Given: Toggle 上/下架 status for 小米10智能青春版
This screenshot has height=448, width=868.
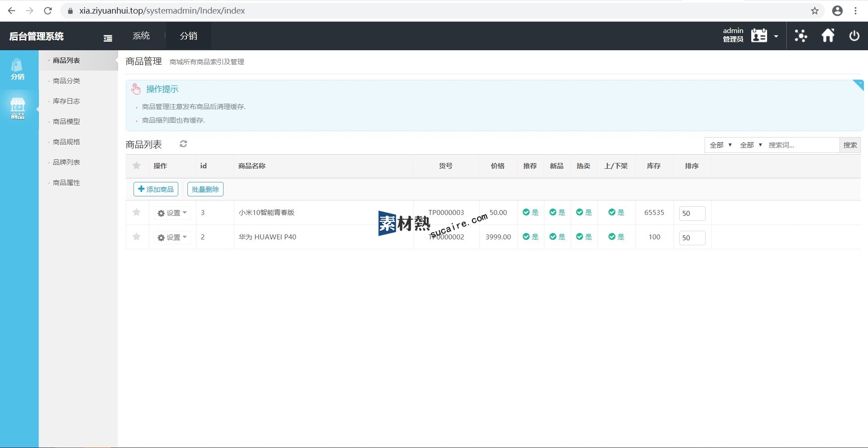Looking at the screenshot, I should (x=616, y=212).
